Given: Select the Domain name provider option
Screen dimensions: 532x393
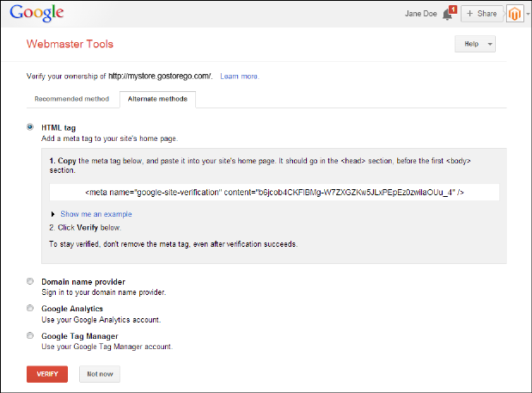Looking at the screenshot, I should point(31,281).
